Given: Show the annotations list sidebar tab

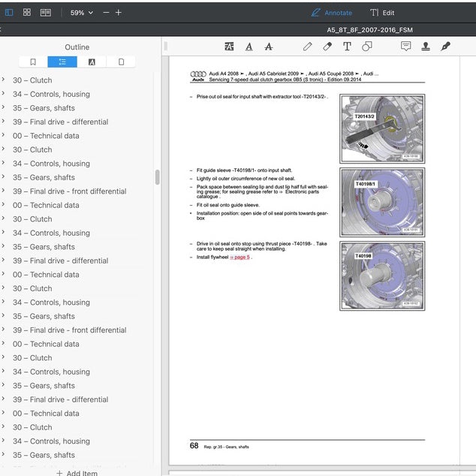Looking at the screenshot, I should 92,62.
